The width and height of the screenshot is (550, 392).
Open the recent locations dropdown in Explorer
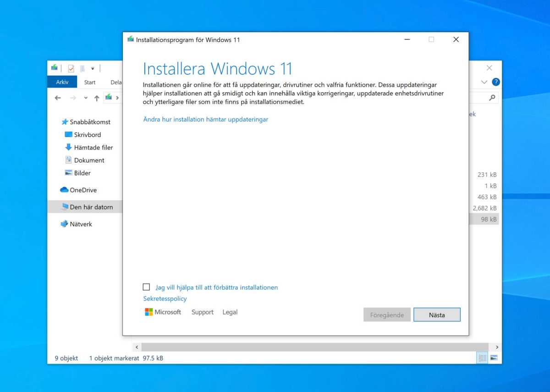pos(86,98)
